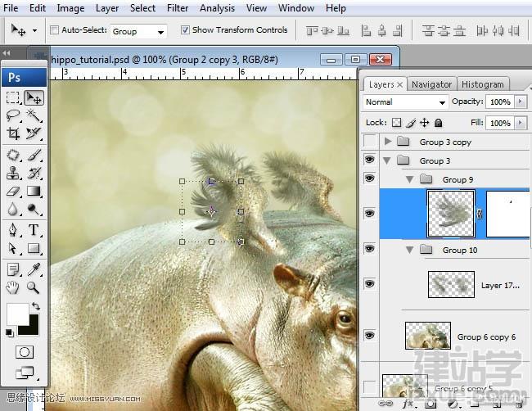Click lock transparent pixels icon
Image resolution: width=532 pixels, height=411 pixels.
[x=396, y=123]
